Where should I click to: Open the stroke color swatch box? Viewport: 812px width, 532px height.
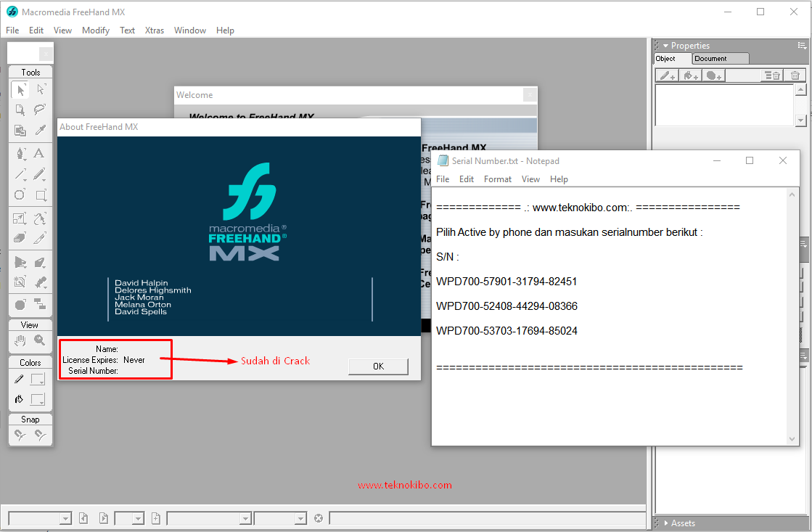[38, 379]
